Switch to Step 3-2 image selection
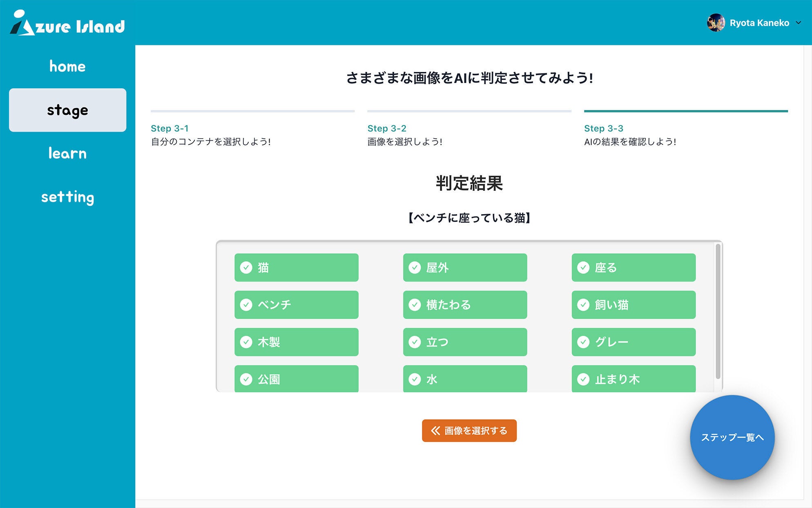The image size is (812, 508). pos(386,128)
